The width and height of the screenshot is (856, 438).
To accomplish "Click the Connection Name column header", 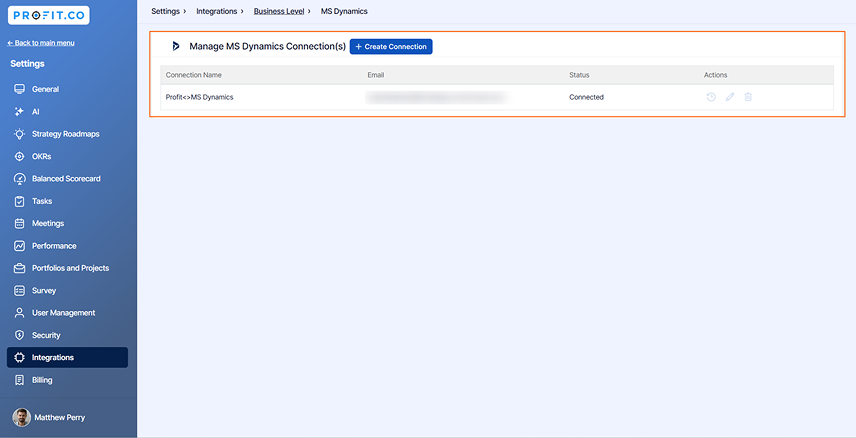I will (x=194, y=75).
